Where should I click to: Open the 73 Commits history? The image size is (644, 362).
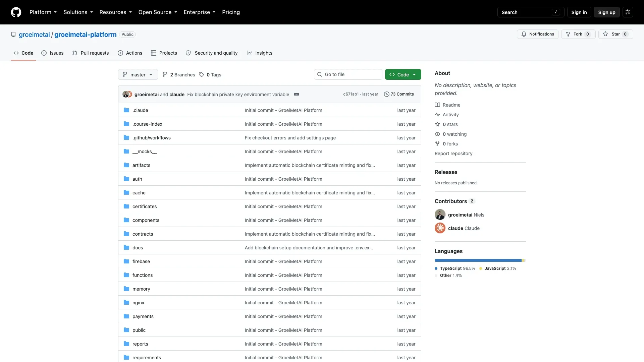[399, 94]
